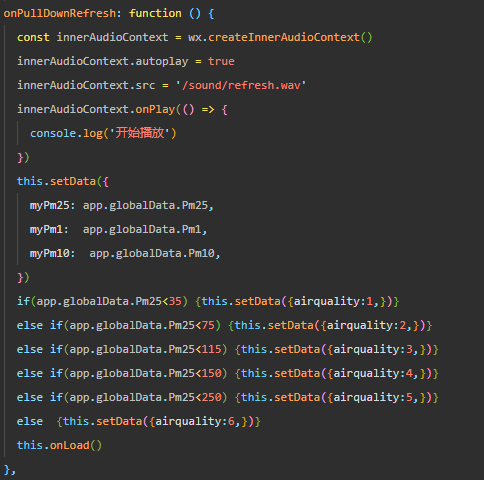Click the const keyword at declaration
Image resolution: width=484 pixels, height=480 pixels.
tap(33, 37)
